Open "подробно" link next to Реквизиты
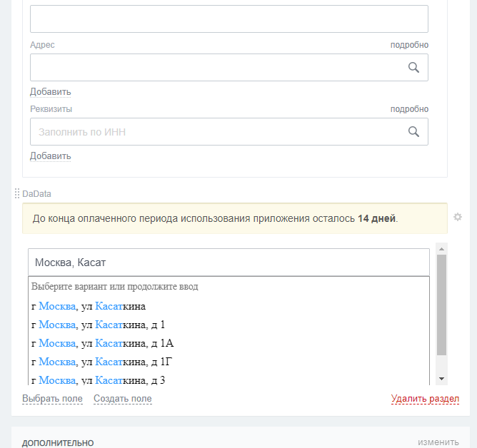 409,109
